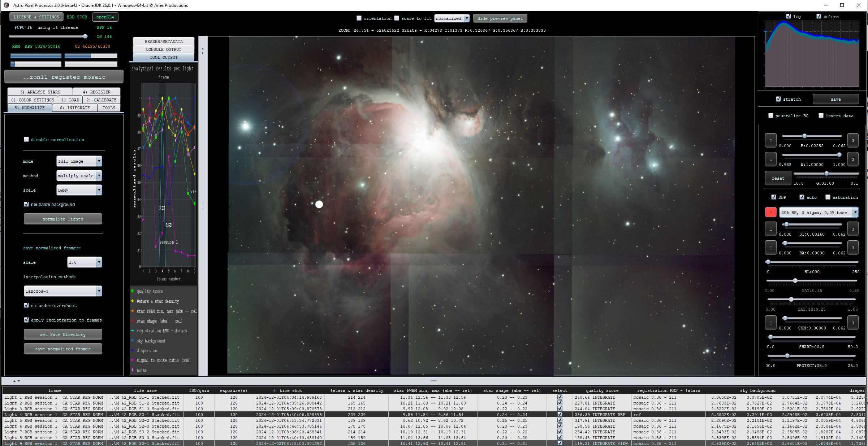This screenshot has width=868, height=446.
Task: Click the SAT saturation slider handle
Action: pyautogui.click(x=795, y=281)
